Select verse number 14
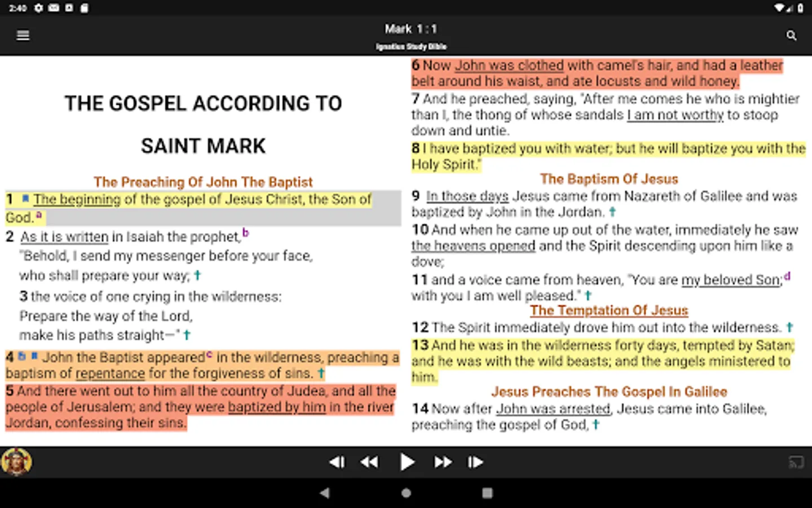812x508 pixels. tap(420, 409)
